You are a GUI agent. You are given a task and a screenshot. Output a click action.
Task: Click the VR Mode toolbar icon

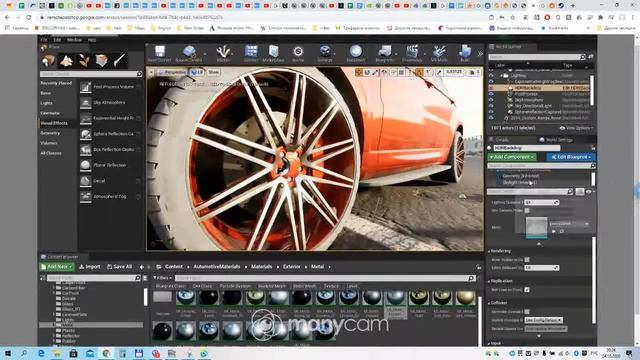439,51
